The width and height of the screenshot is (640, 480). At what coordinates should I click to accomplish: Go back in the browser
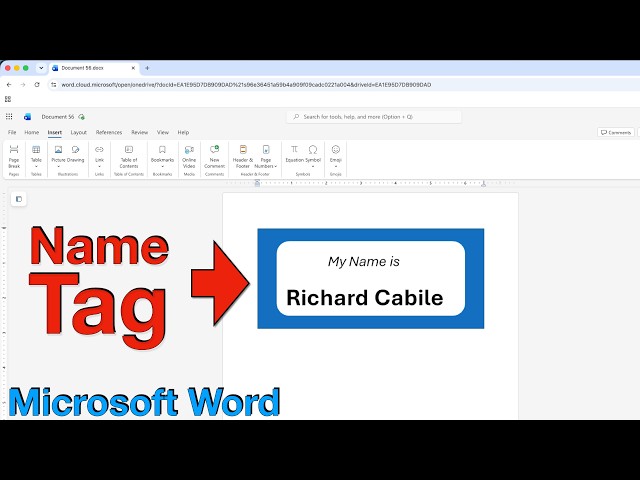9,84
